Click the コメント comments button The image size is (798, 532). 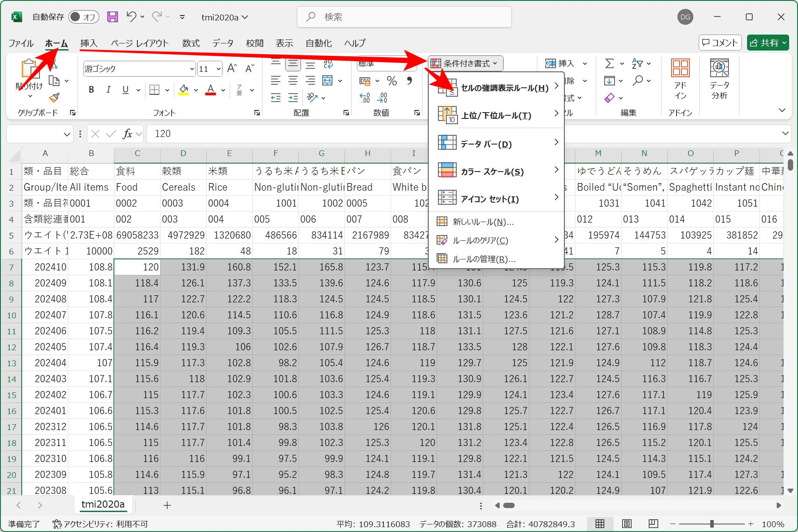[720, 43]
